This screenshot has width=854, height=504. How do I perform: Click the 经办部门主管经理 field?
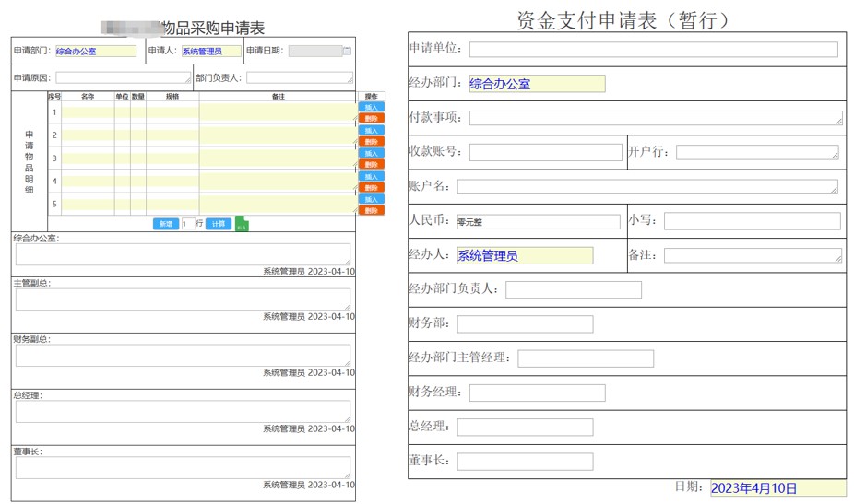(586, 358)
